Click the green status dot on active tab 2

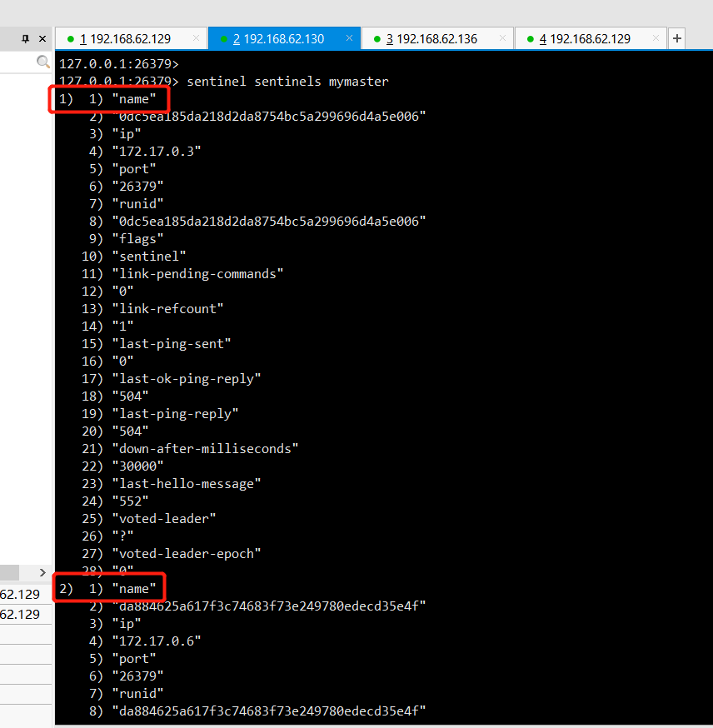pyautogui.click(x=224, y=38)
